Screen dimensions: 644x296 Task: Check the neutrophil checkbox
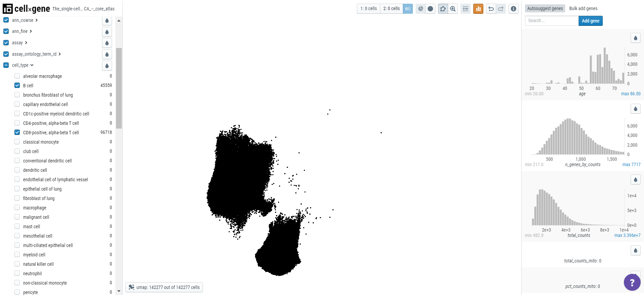(17, 273)
